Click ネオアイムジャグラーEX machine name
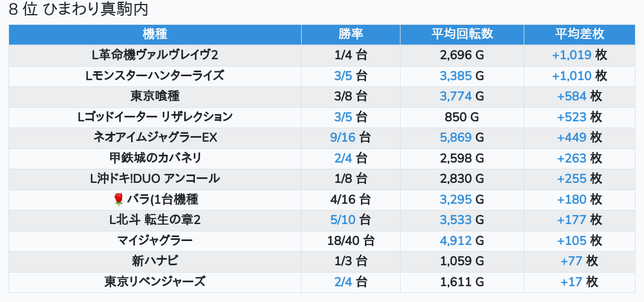 [155, 138]
